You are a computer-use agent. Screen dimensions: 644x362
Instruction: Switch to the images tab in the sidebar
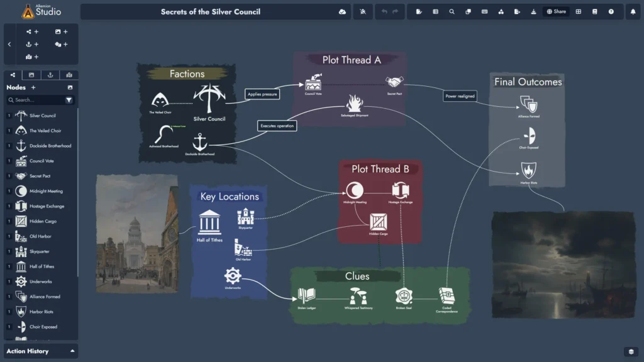pos(31,74)
